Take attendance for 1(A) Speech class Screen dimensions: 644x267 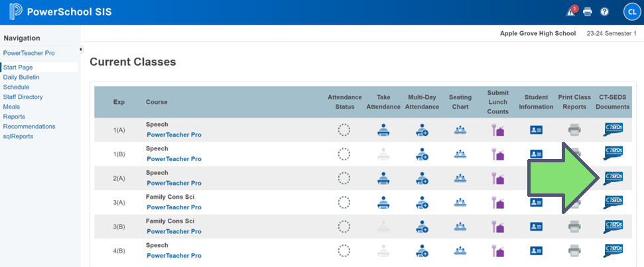[383, 130]
